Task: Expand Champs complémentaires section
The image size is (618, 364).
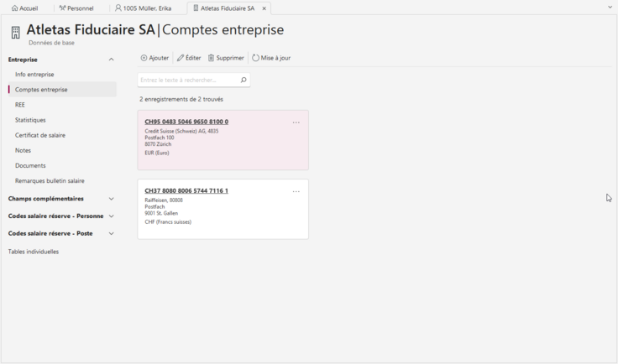Action: point(112,199)
